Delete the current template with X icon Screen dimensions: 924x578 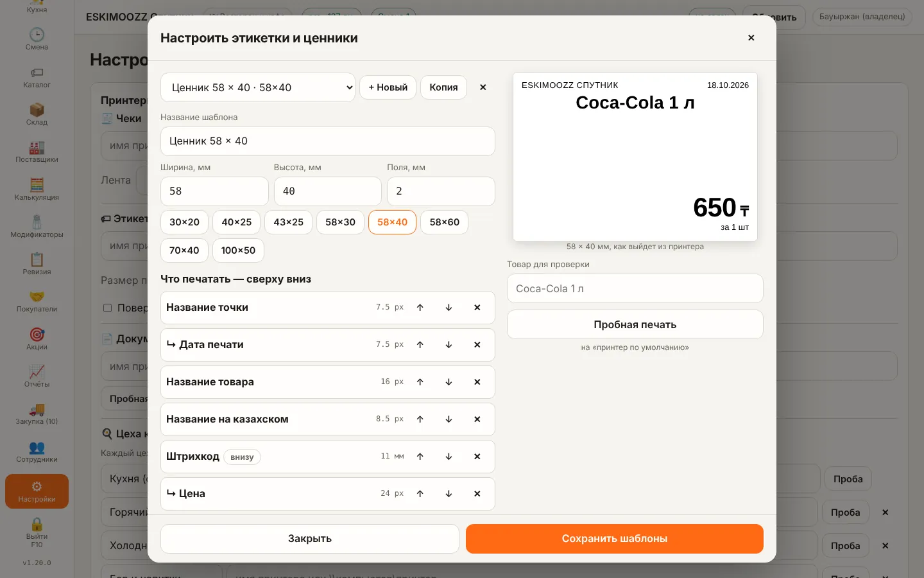tap(483, 87)
